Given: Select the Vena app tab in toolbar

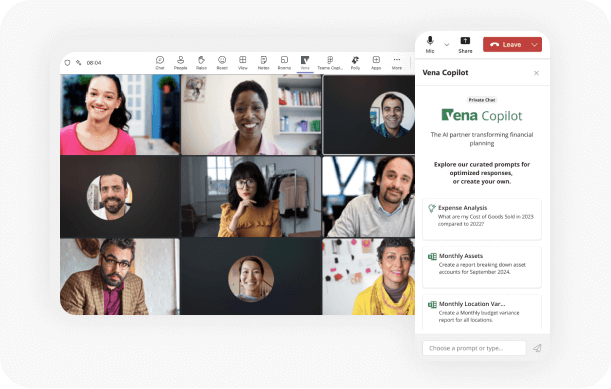Looking at the screenshot, I should [x=305, y=62].
